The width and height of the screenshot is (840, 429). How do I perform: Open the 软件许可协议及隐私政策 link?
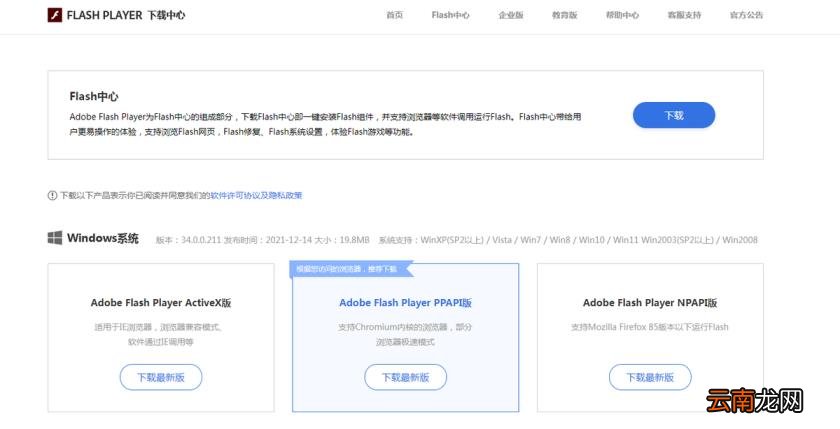[x=256, y=195]
